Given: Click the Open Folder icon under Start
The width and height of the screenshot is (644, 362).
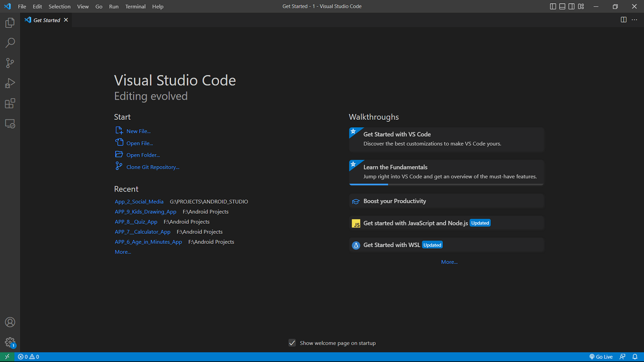Looking at the screenshot, I should tap(119, 154).
